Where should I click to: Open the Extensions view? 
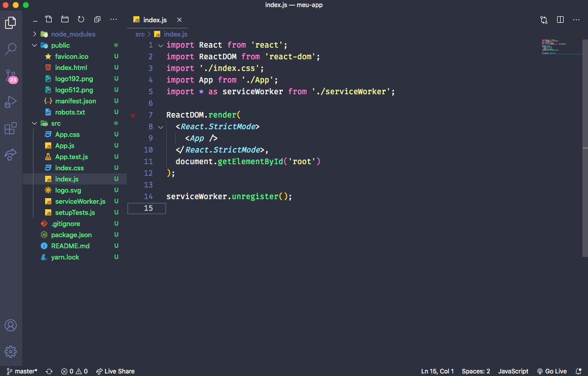(11, 128)
